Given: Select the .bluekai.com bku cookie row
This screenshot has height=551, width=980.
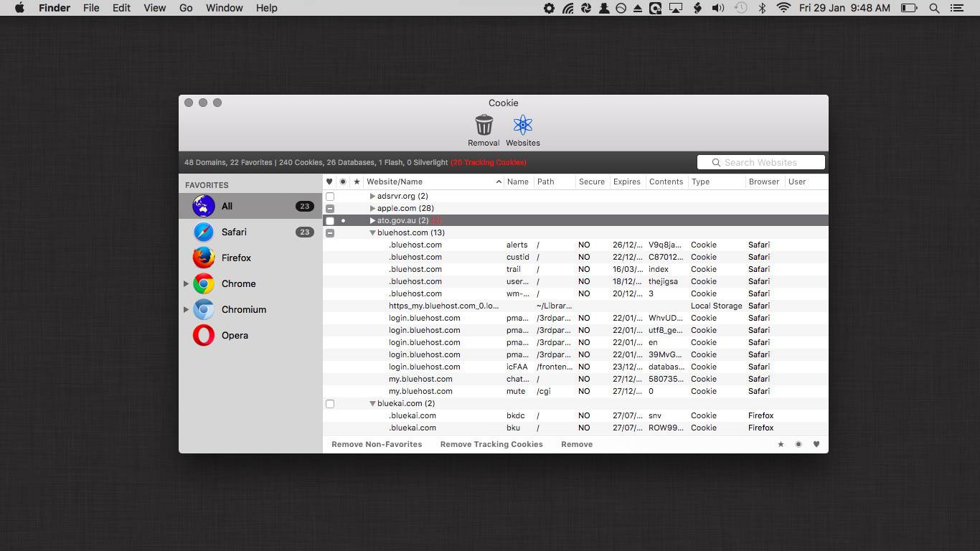Looking at the screenshot, I should click(x=575, y=428).
